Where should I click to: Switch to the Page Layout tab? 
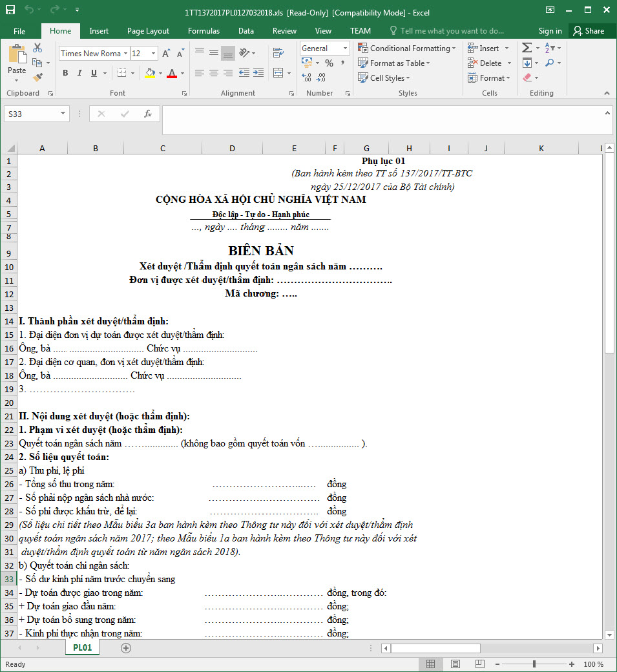pos(148,31)
